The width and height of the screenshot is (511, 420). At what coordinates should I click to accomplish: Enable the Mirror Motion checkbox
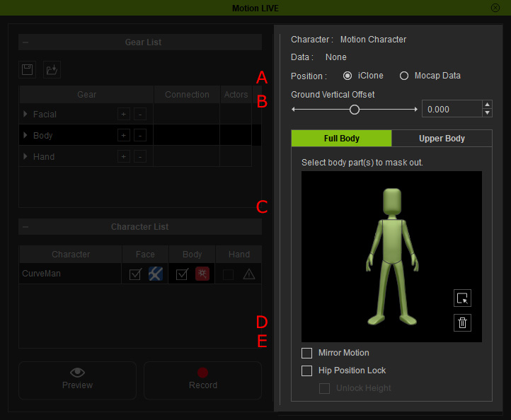[x=307, y=353]
